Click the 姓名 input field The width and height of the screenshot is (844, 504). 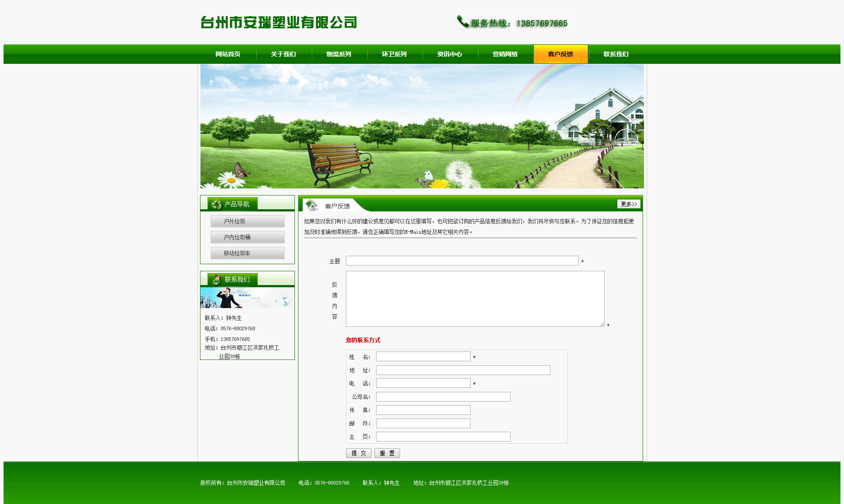(423, 356)
